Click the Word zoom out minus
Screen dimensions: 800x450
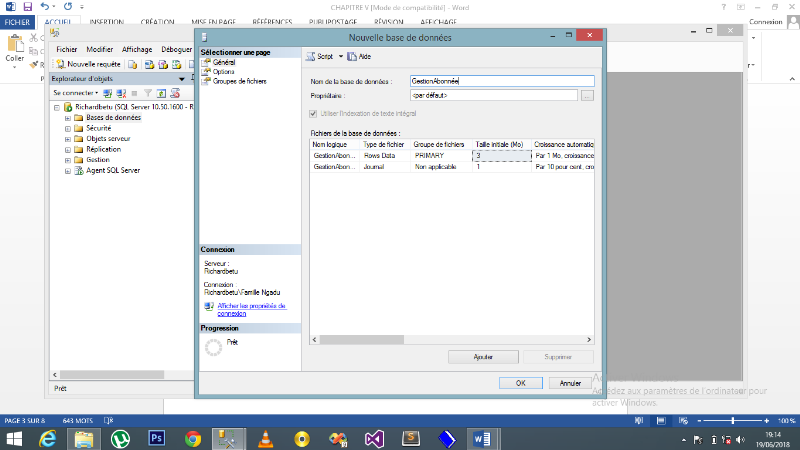(x=699, y=421)
